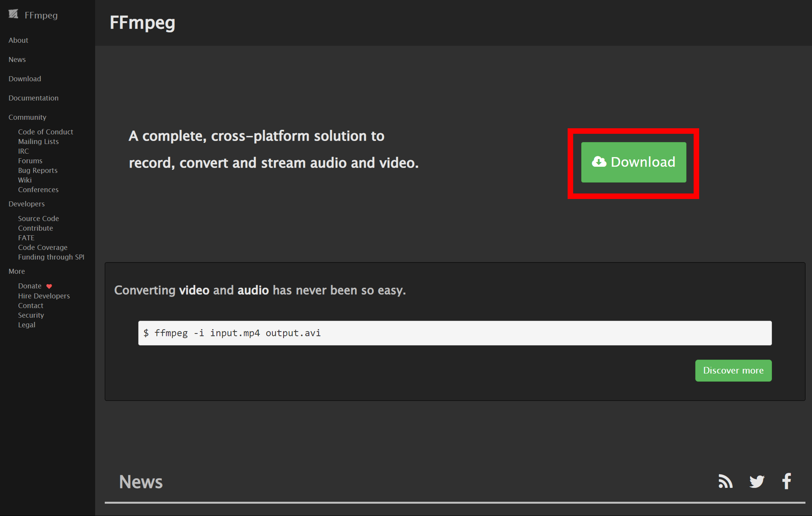Click the FFmpeg logo icon in sidebar
The image size is (812, 516).
pos(13,14)
